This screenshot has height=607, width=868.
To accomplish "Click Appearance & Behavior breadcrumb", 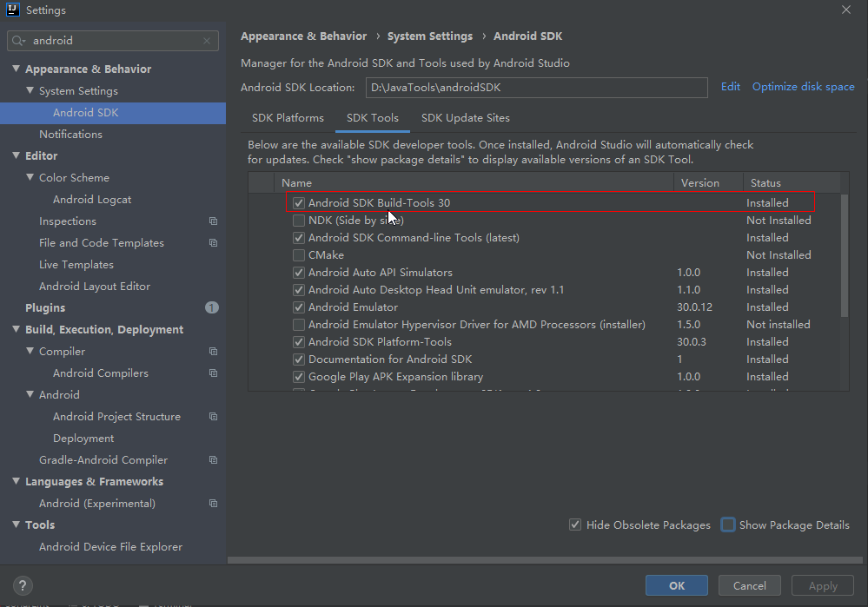I will (x=303, y=36).
